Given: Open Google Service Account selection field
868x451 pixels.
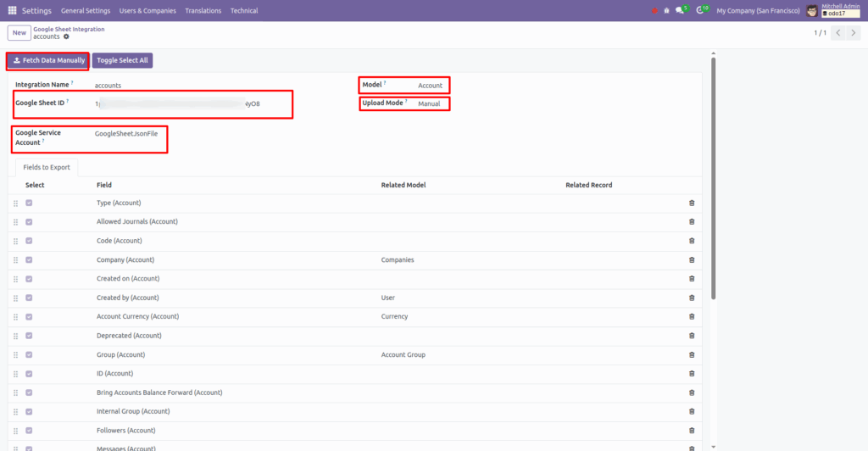Looking at the screenshot, I should [126, 133].
